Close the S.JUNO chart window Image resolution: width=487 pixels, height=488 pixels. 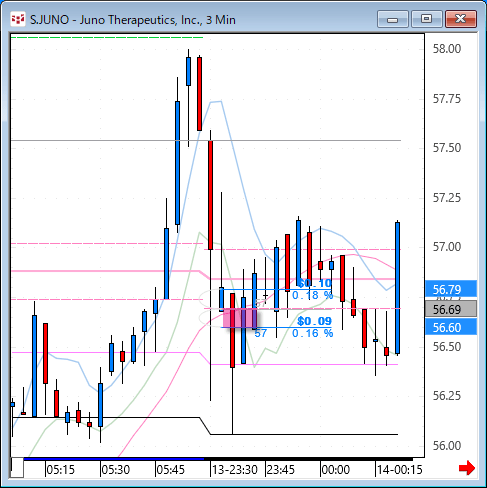(461, 19)
